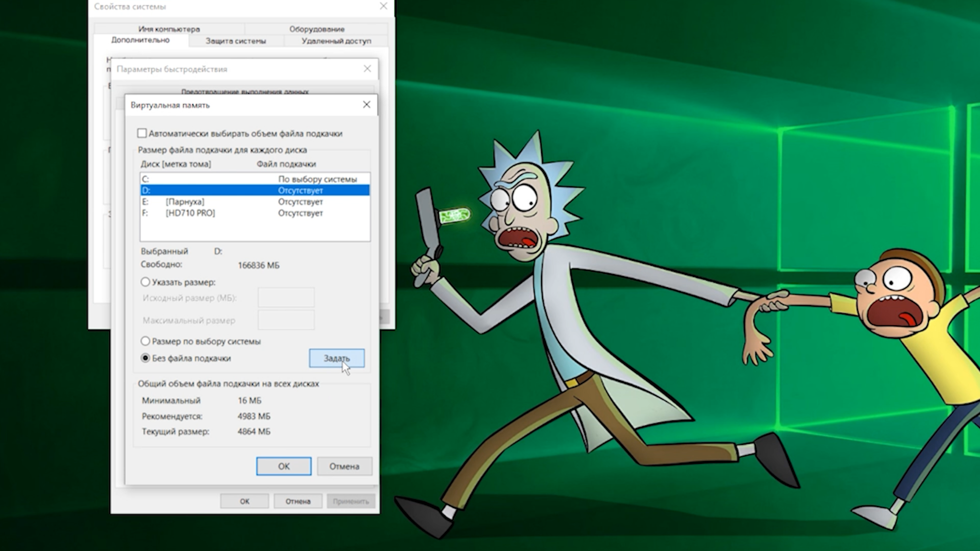980x551 pixels.
Task: Enable automatic paging file size checkbox
Action: (142, 133)
